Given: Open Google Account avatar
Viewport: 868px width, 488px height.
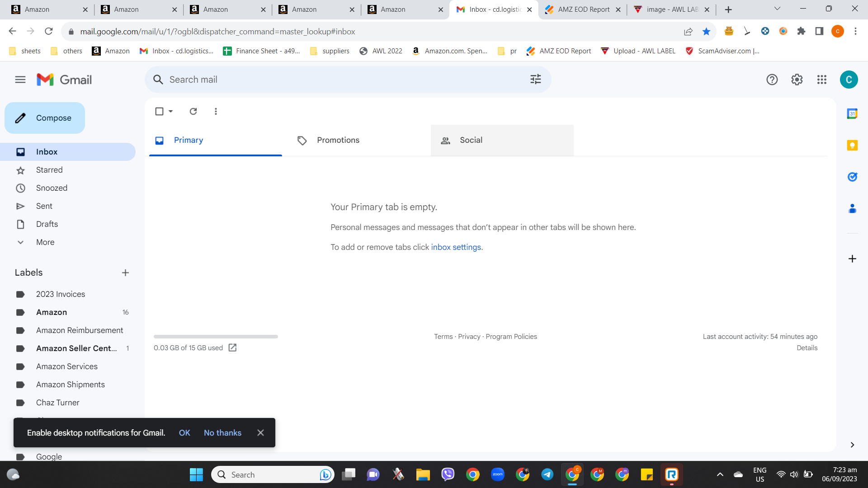Looking at the screenshot, I should tap(849, 80).
